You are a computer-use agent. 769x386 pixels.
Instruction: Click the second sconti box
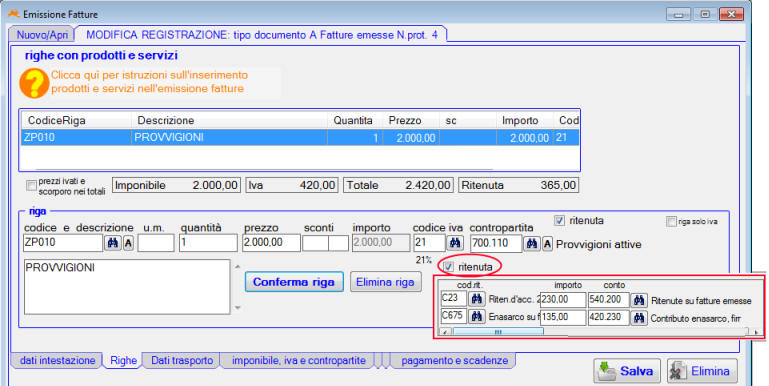338,243
